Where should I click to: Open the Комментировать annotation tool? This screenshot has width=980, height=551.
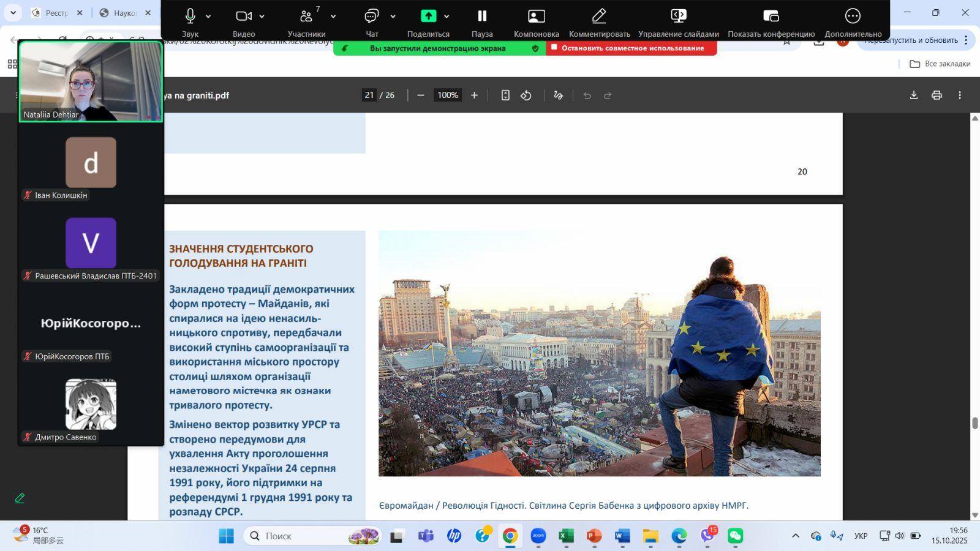pos(599,17)
